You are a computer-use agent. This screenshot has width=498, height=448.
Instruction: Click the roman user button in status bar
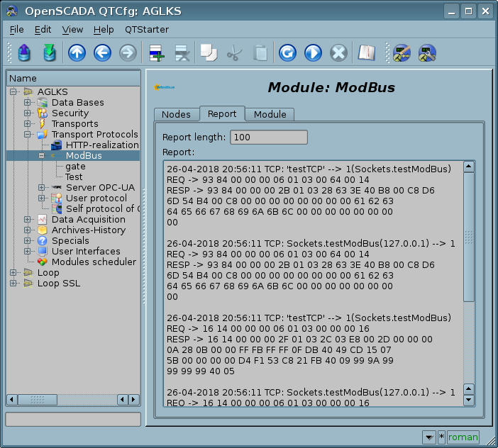[463, 437]
